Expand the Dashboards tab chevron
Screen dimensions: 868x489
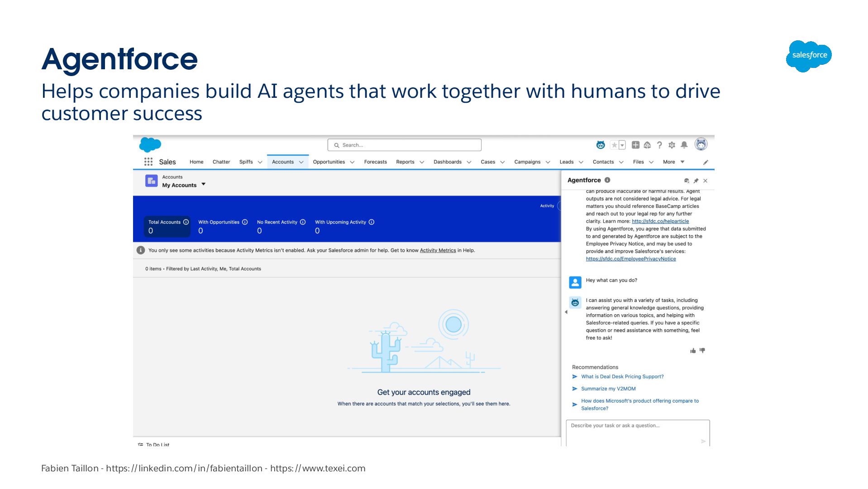[469, 162]
